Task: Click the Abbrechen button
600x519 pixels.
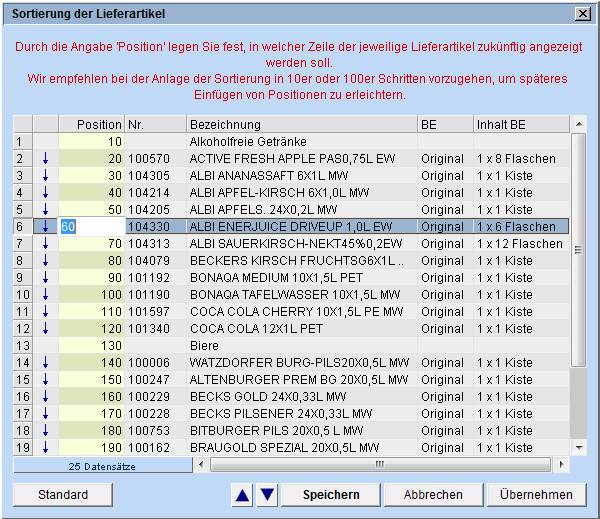Action: 433,494
